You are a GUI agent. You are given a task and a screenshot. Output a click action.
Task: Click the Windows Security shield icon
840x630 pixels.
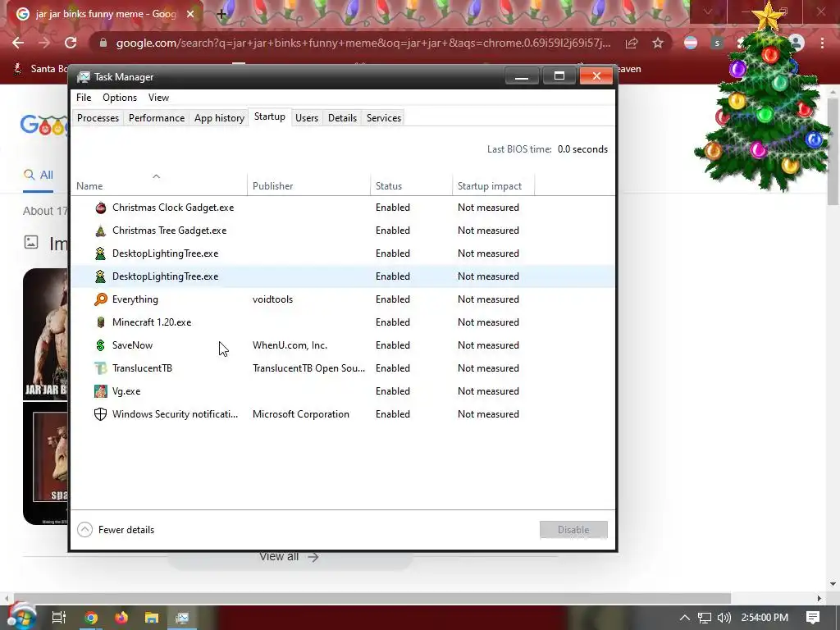101,414
